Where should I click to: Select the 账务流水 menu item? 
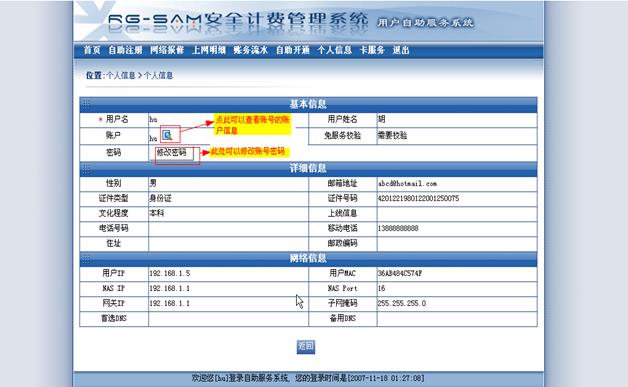pos(251,50)
